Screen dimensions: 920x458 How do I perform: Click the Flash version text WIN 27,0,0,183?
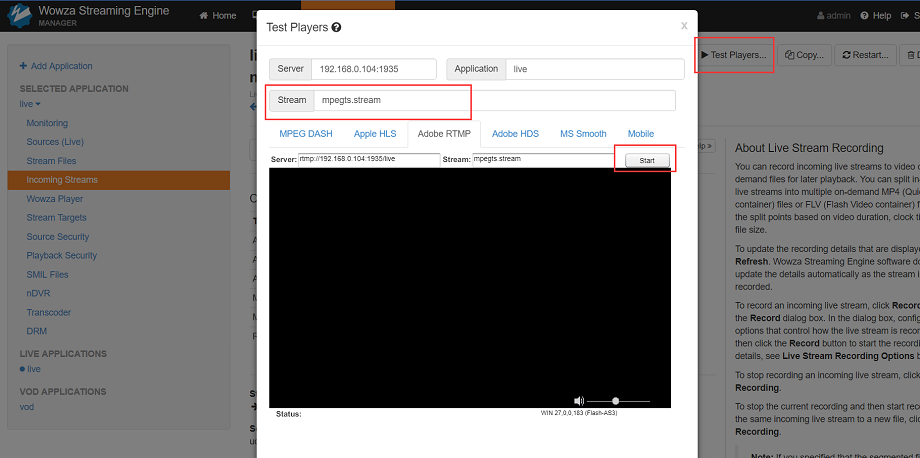point(579,413)
